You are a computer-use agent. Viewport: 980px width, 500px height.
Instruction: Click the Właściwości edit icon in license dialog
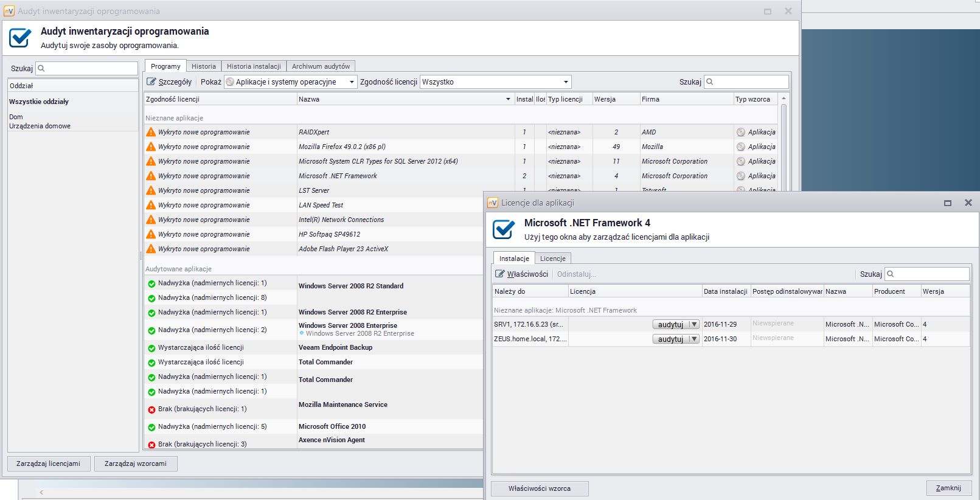tap(500, 274)
